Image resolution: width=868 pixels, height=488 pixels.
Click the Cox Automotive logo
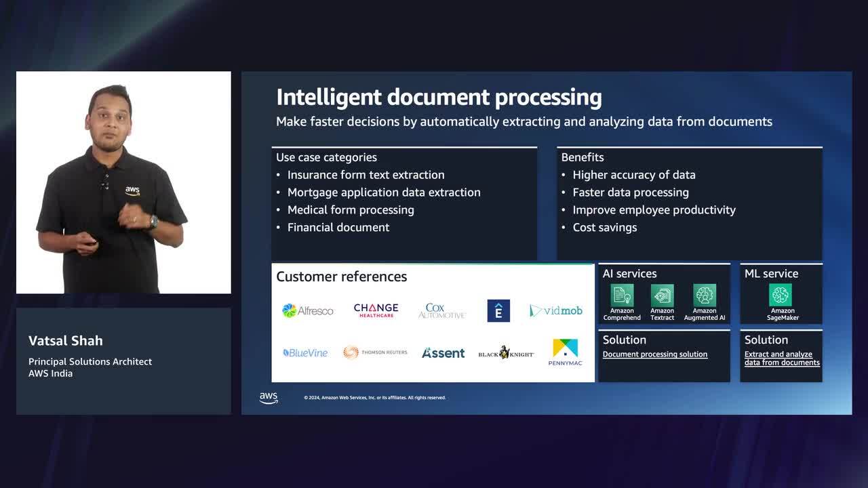442,310
